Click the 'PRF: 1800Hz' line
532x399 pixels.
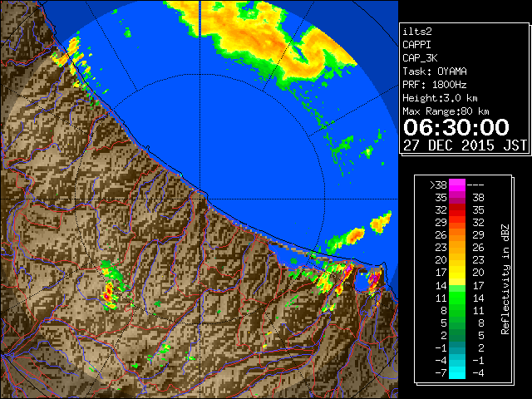[x=434, y=85]
